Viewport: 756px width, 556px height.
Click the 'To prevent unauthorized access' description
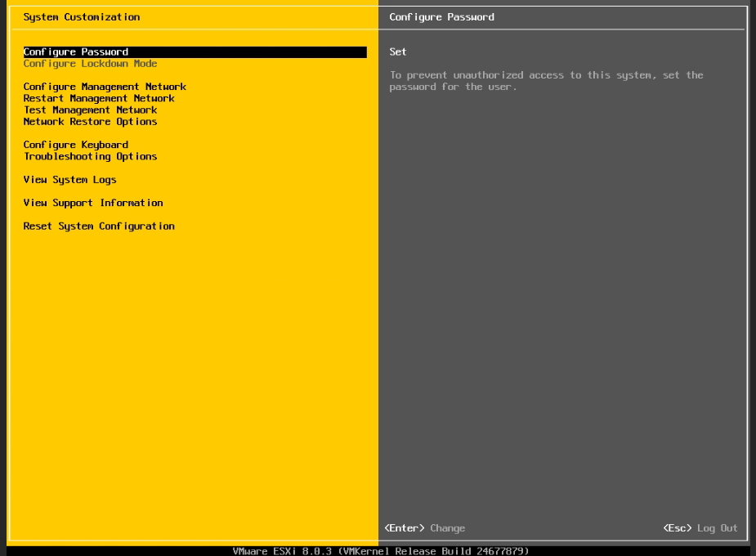click(546, 81)
